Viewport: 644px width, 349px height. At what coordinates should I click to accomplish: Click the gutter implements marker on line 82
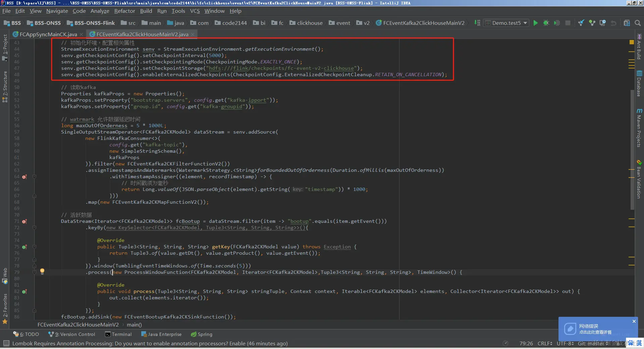click(x=24, y=291)
